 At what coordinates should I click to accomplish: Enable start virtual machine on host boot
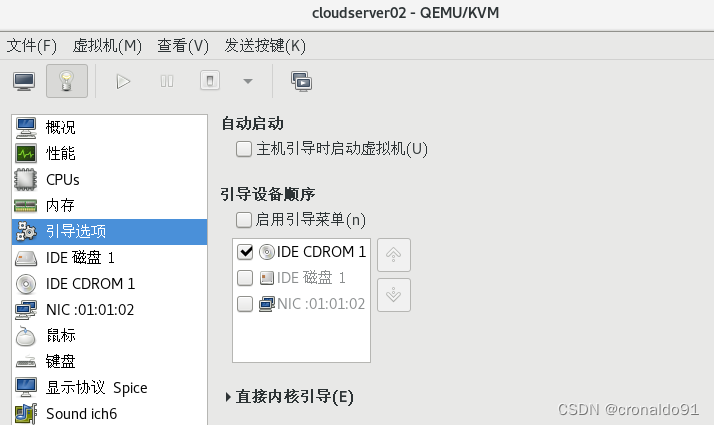pyautogui.click(x=244, y=149)
